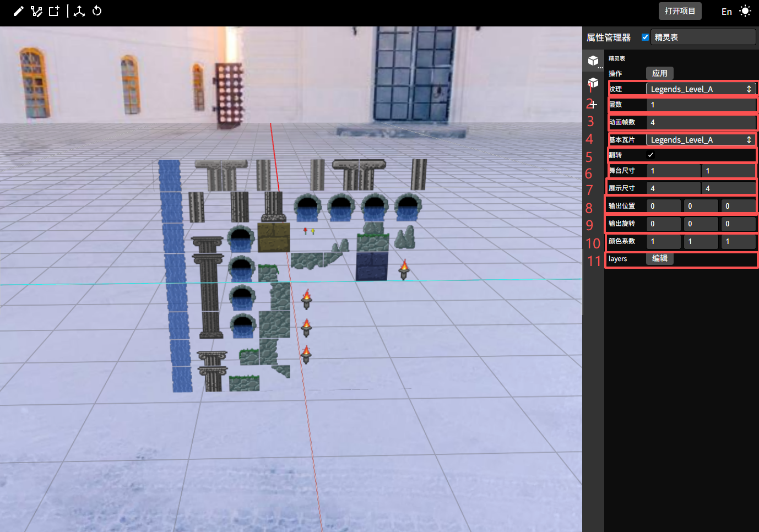Toggle the checkbox beside the 精灵表 name
This screenshot has width=759, height=532.
[645, 37]
